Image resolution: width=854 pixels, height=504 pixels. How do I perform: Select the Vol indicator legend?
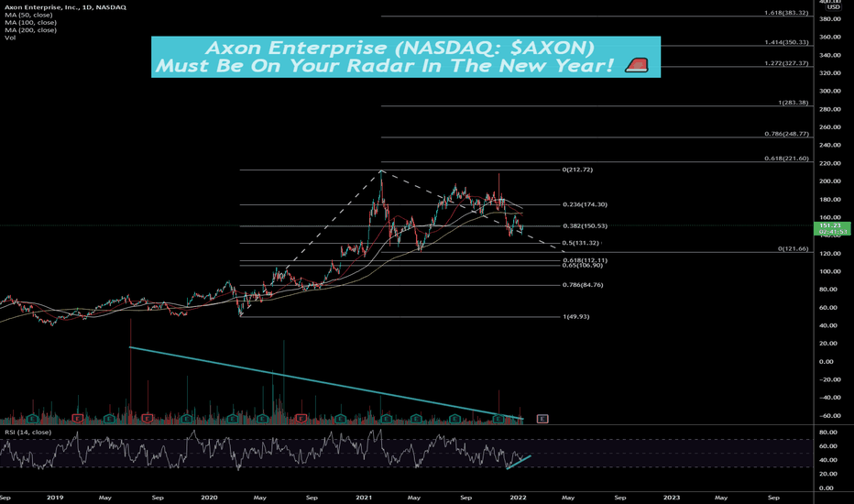click(10, 38)
